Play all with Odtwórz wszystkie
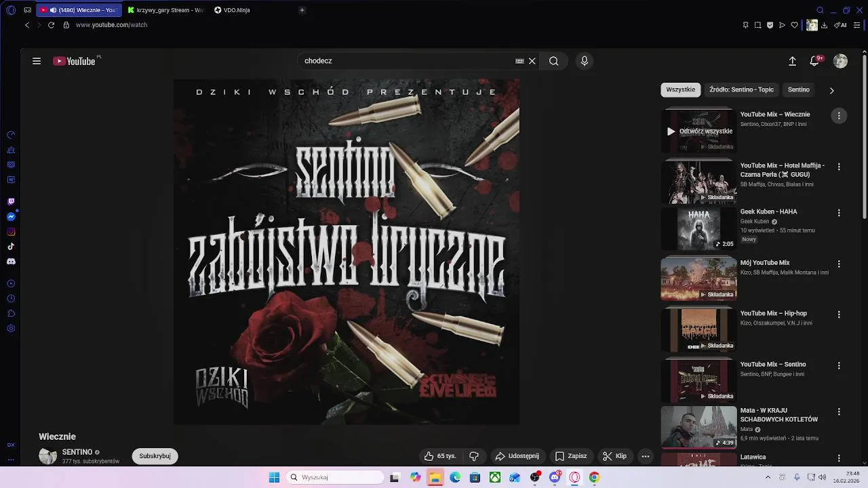868x488 pixels. click(700, 131)
